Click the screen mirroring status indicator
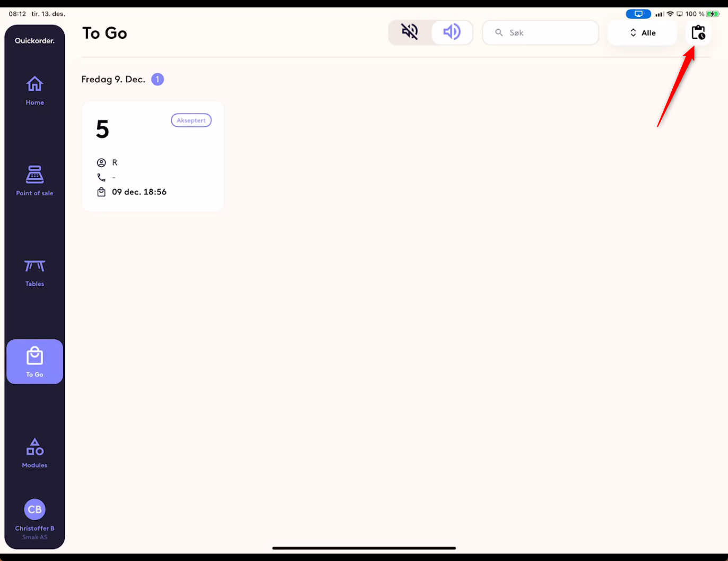 638,14
